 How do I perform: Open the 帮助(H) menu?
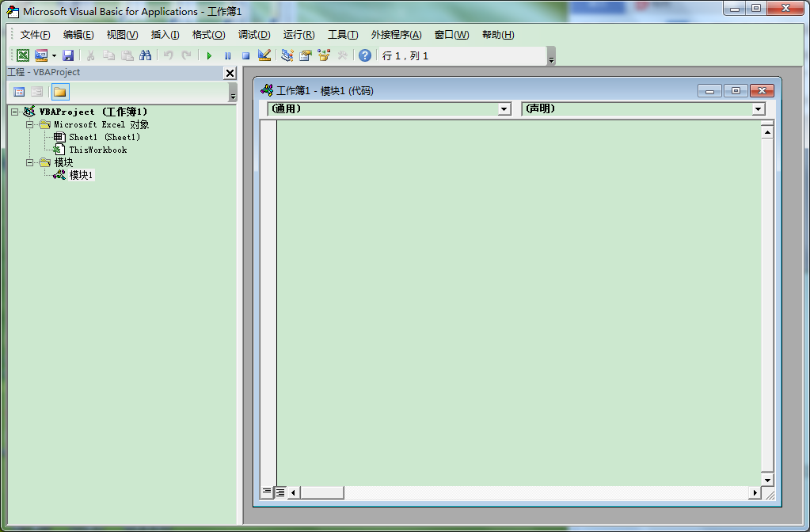(498, 35)
